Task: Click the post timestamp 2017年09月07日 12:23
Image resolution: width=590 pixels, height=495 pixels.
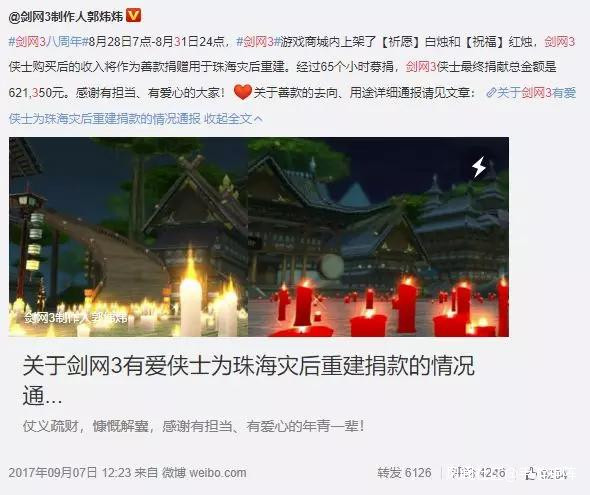Action: [70, 473]
